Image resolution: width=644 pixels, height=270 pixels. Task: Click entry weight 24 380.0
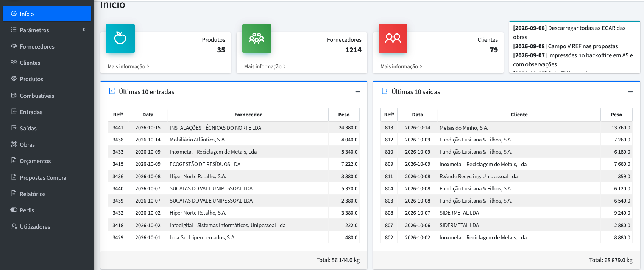(x=348, y=128)
